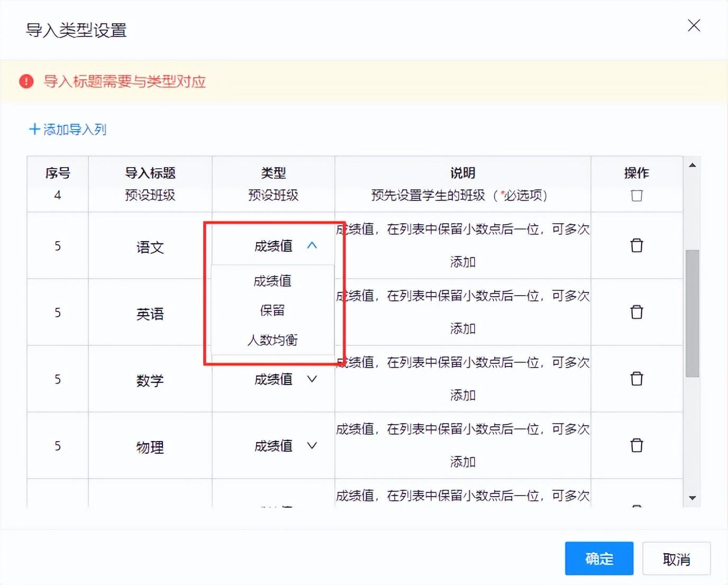Image resolution: width=728 pixels, height=585 pixels.
Task: Click the scrollbar up arrow
Action: click(x=692, y=166)
